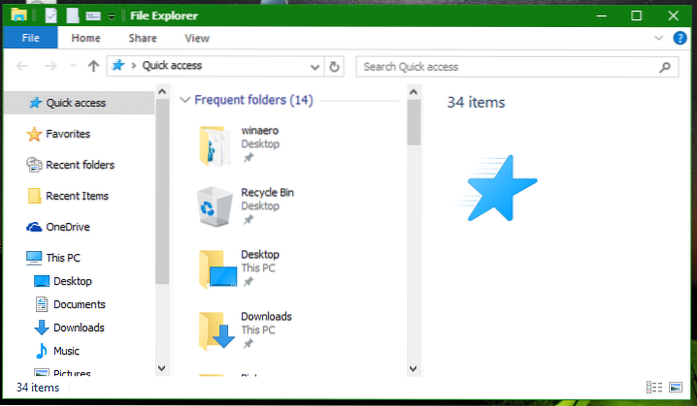Go up one level with Up arrow

(93, 66)
